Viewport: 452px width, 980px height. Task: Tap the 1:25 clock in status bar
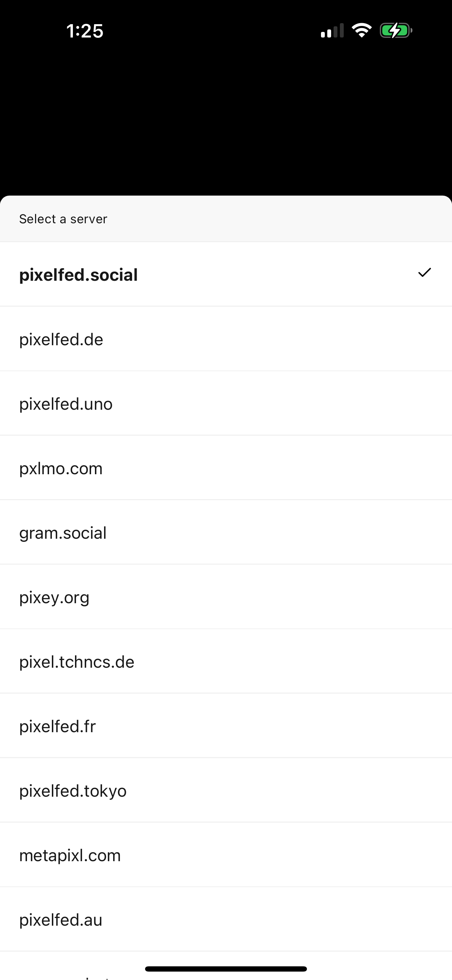[x=84, y=31]
